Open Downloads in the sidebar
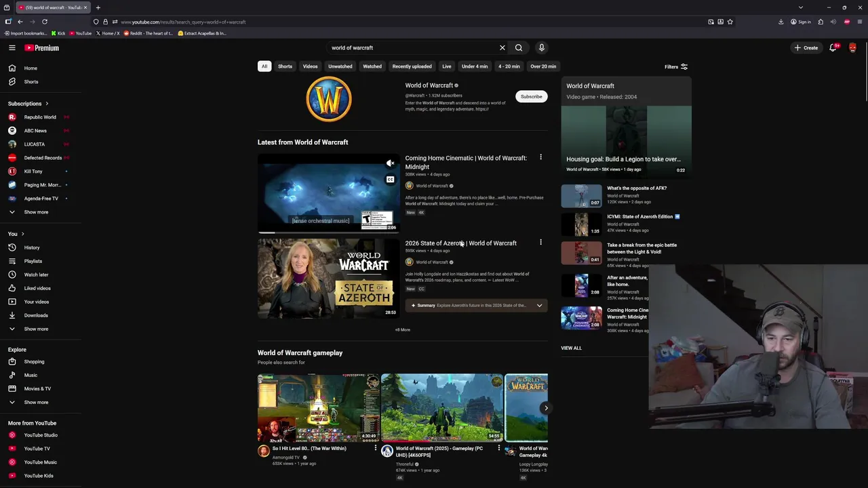Image resolution: width=868 pixels, height=488 pixels. (x=36, y=315)
